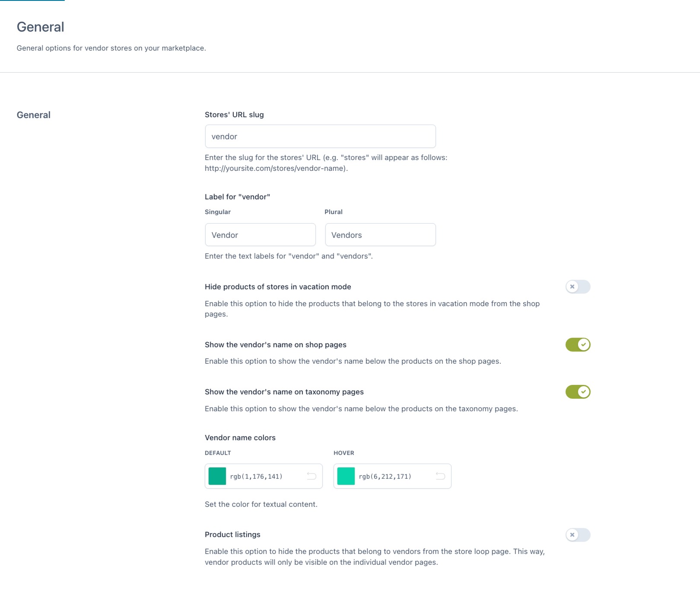The height and width of the screenshot is (611, 700).
Task: Reset the hover vendor name color
Action: 440,476
